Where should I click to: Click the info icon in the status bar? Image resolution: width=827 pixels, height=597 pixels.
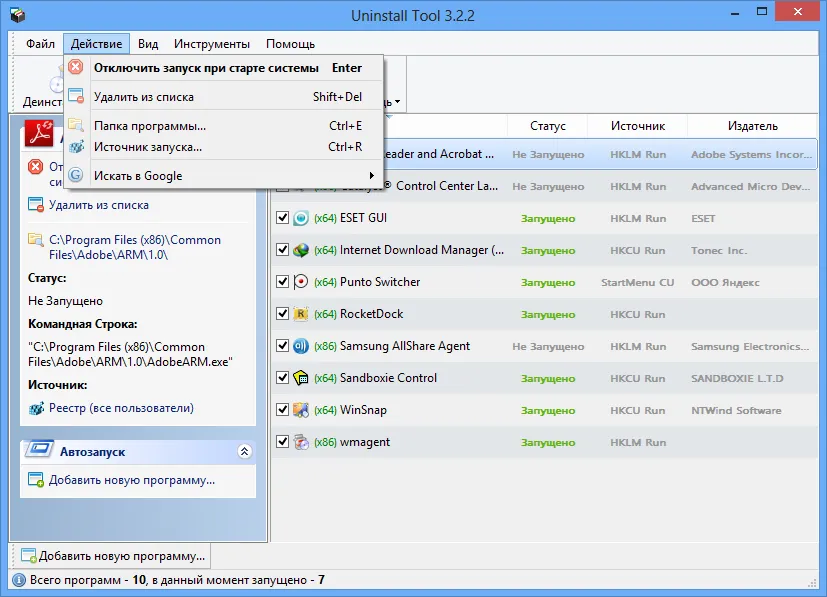coord(18,580)
